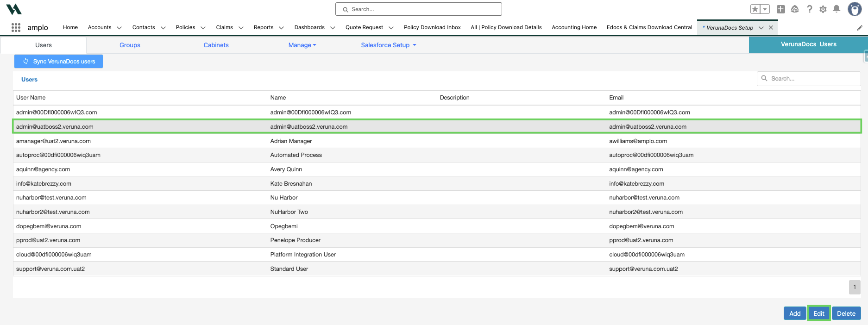The height and width of the screenshot is (325, 868).
Task: Expand the Accounts nav chevron
Action: pyautogui.click(x=119, y=28)
